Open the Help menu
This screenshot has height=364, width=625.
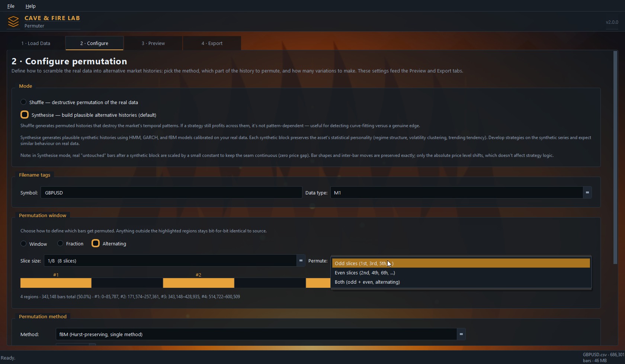(31, 6)
